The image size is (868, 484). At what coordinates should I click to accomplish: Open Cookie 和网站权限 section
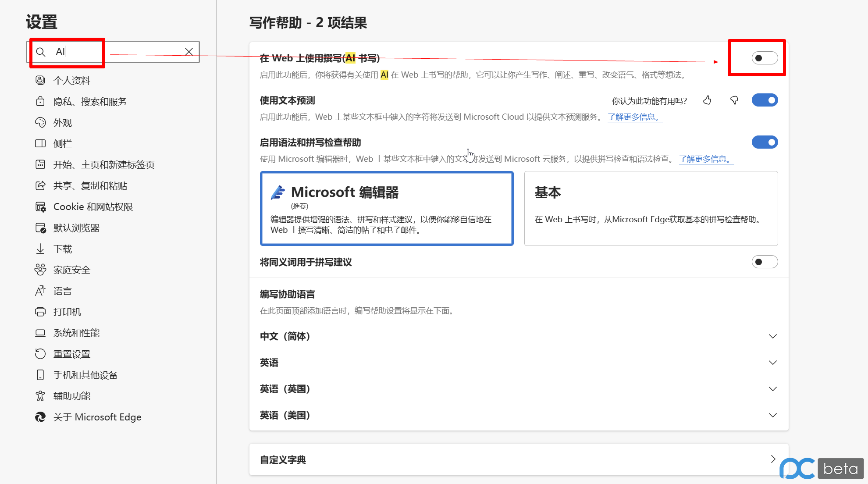click(x=93, y=206)
